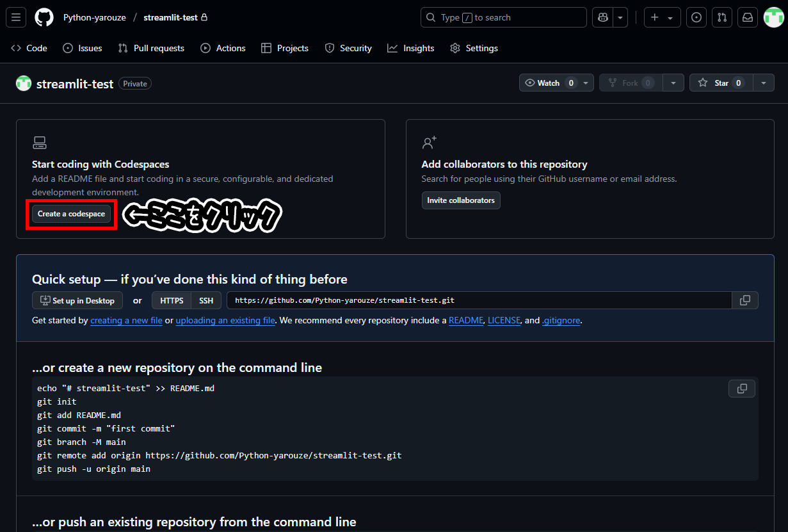Click the 'git push -u origin main' line
The width and height of the screenshot is (788, 532).
coord(93,469)
